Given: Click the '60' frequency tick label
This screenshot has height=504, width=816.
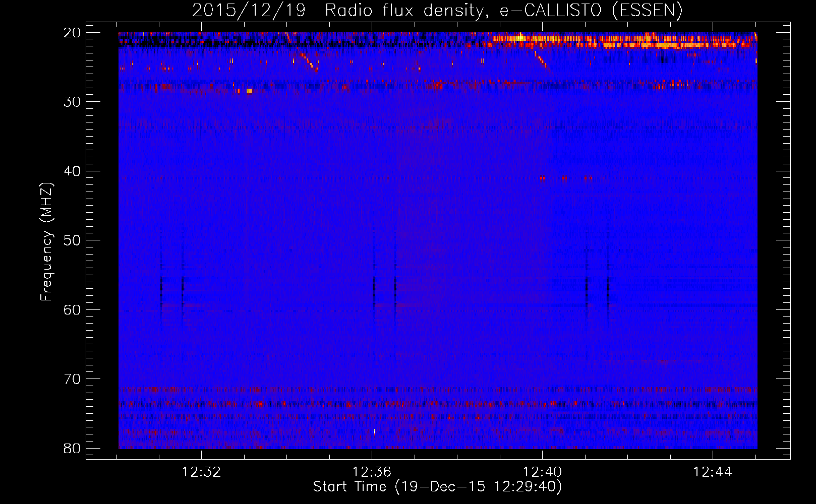Looking at the screenshot, I should (x=73, y=310).
